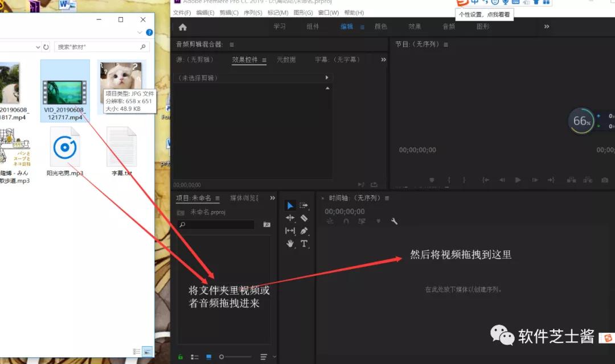Open the 窗口 menu

(329, 12)
